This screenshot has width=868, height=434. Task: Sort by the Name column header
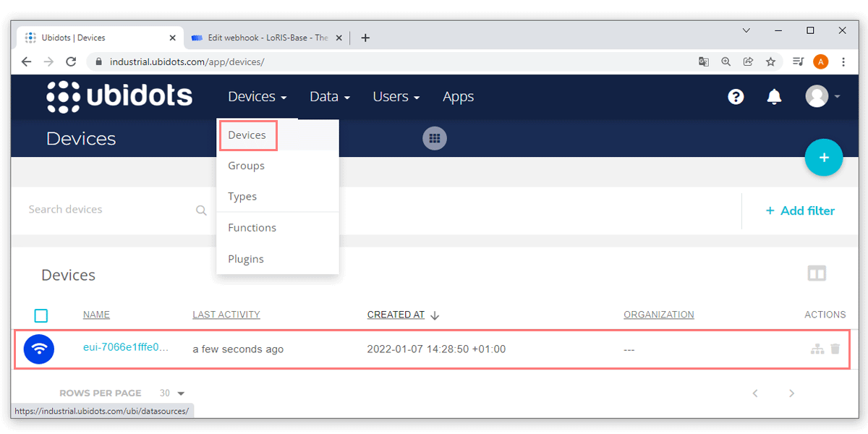[96, 315]
